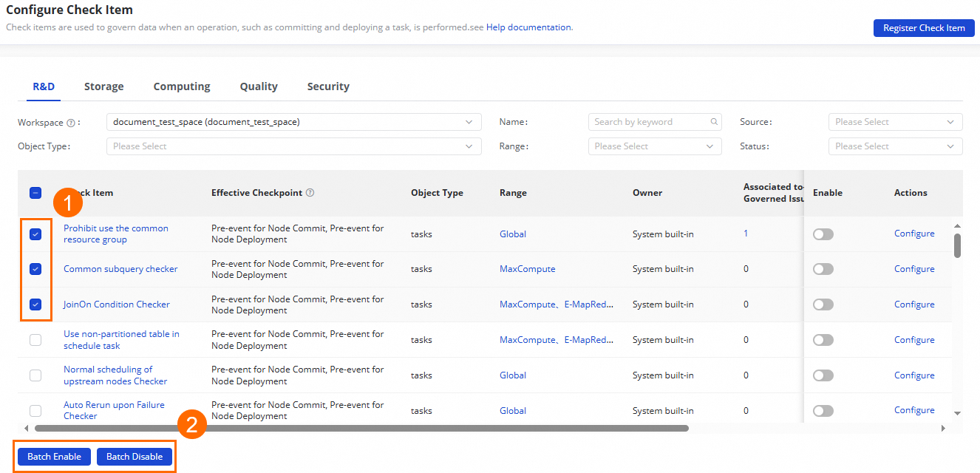Image resolution: width=980 pixels, height=473 pixels.
Task: Click Global range in first row
Action: (513, 234)
